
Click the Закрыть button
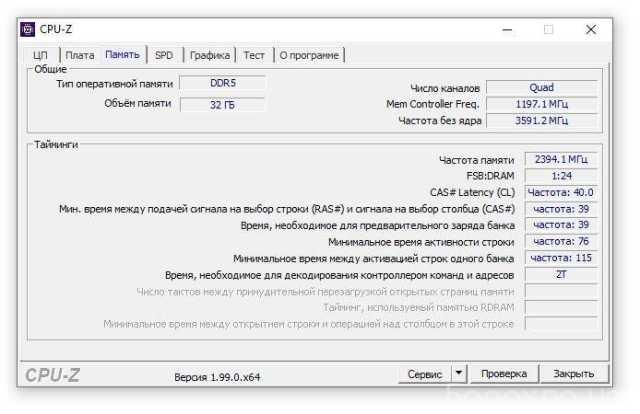tap(574, 374)
